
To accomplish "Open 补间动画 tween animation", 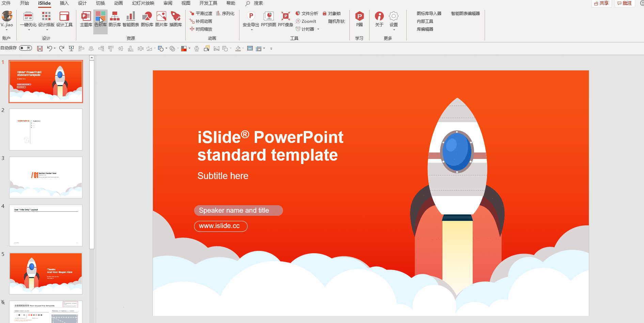I will tap(201, 21).
